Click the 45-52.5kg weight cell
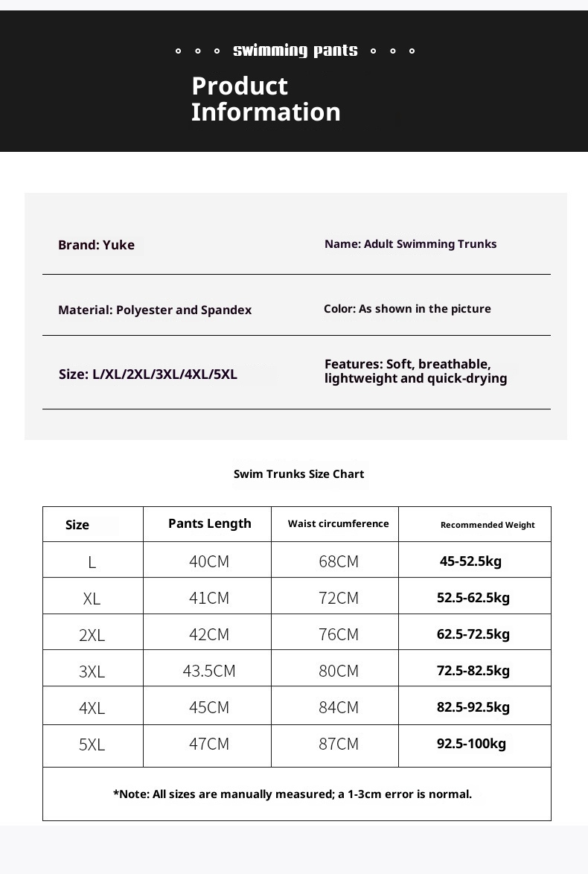 click(x=470, y=561)
